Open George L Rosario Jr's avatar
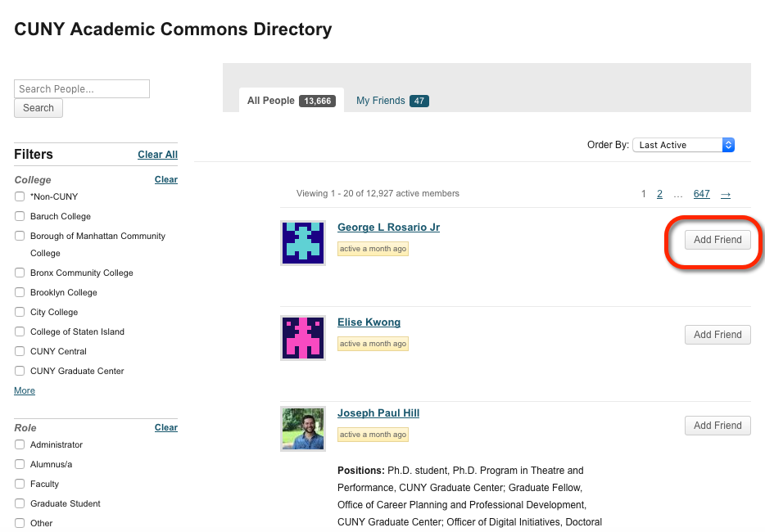 tap(302, 243)
